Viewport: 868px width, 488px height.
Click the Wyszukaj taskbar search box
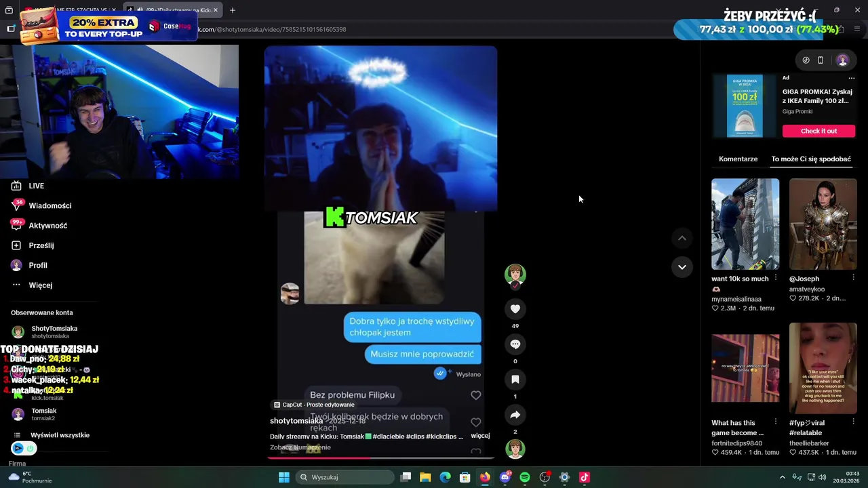pyautogui.click(x=344, y=477)
